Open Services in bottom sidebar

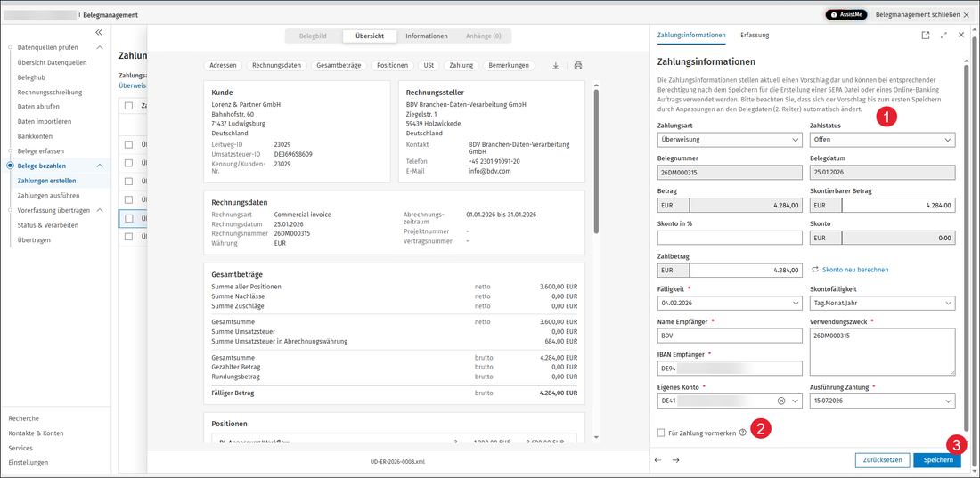pyautogui.click(x=20, y=448)
